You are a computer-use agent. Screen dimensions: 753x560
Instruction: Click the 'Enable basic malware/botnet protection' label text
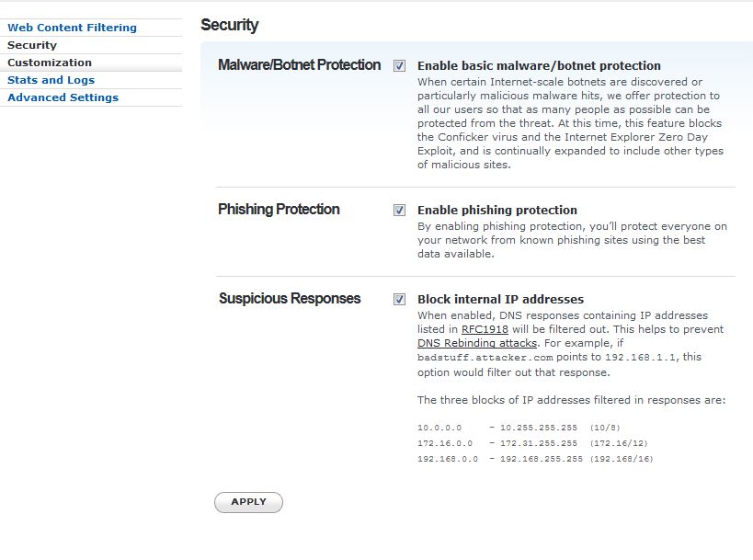(x=539, y=66)
